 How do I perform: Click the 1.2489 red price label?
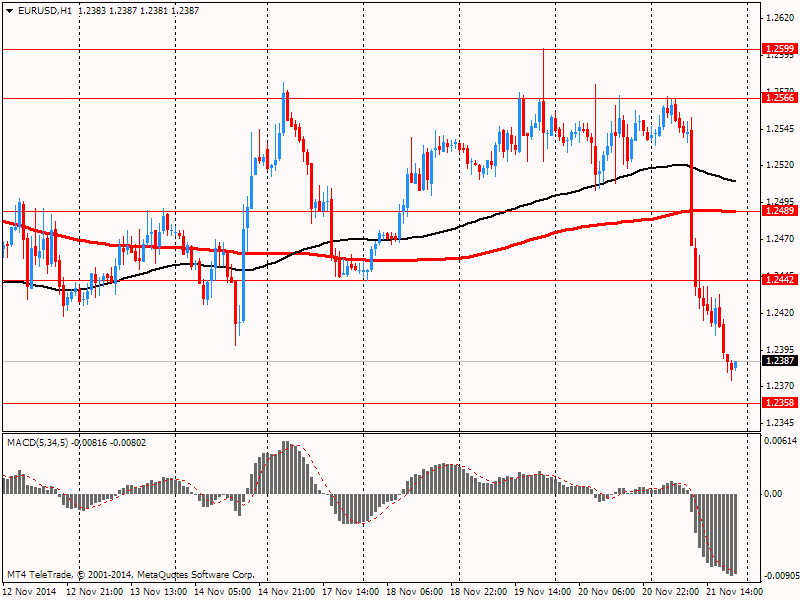(779, 211)
